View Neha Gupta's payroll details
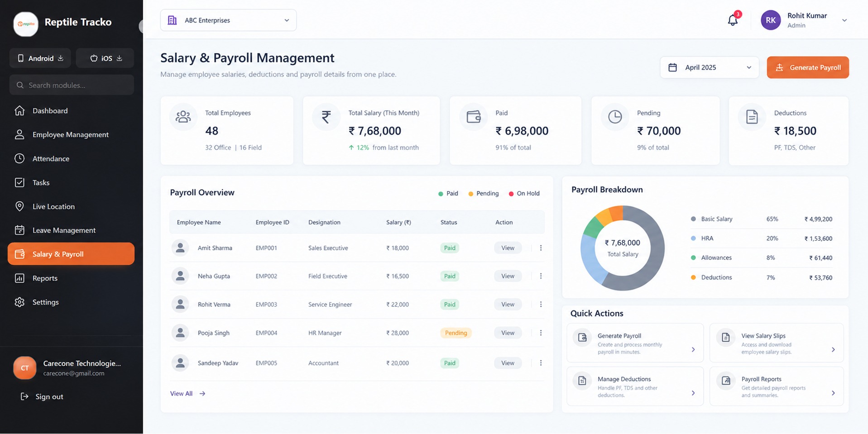Viewport: 868px width, 434px height. (508, 276)
